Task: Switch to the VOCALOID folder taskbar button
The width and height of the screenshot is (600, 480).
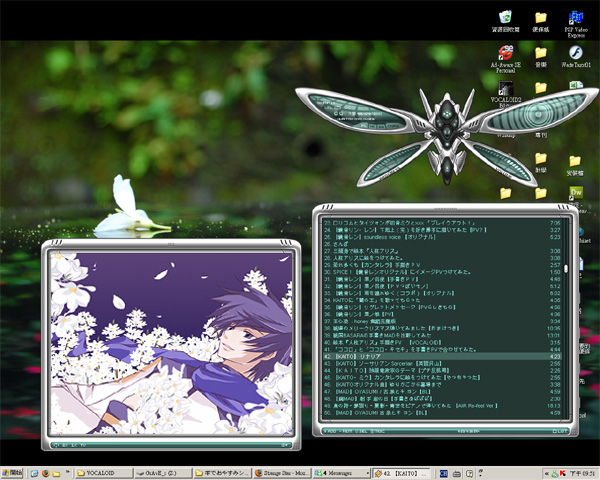Action: coord(103,473)
